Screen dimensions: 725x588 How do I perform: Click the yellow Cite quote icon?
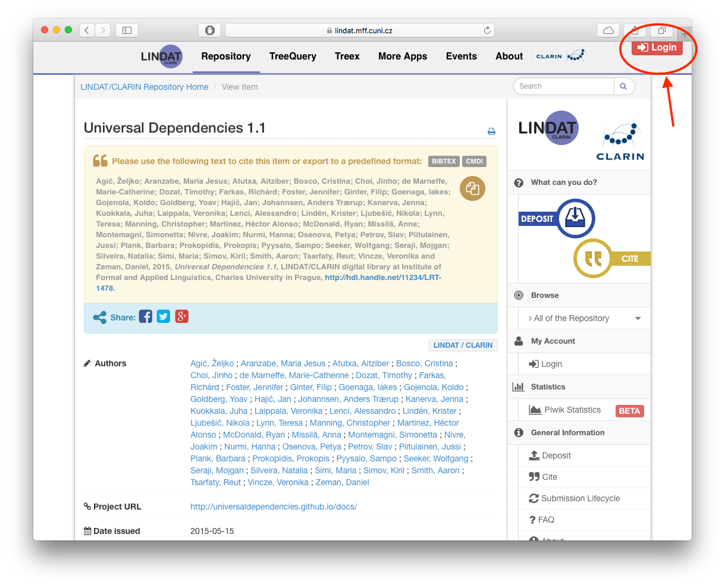pyautogui.click(x=593, y=258)
